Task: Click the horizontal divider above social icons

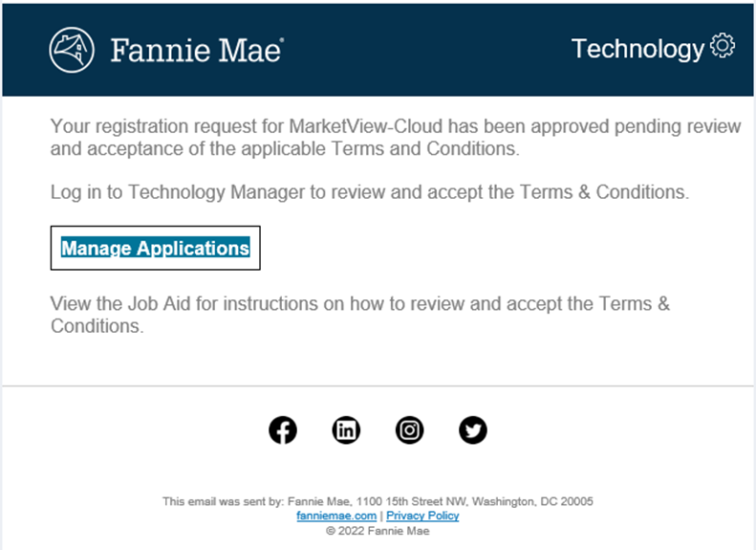Action: tap(378, 386)
